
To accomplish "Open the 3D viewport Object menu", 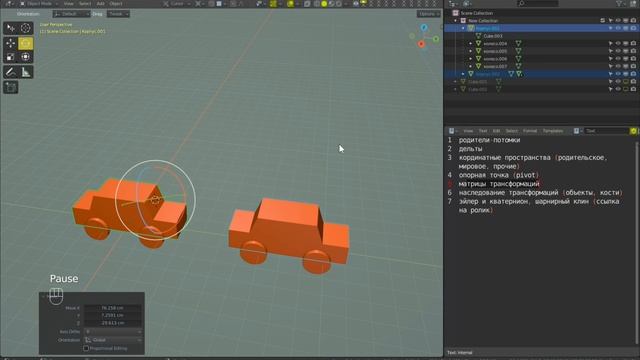I will tap(116, 4).
